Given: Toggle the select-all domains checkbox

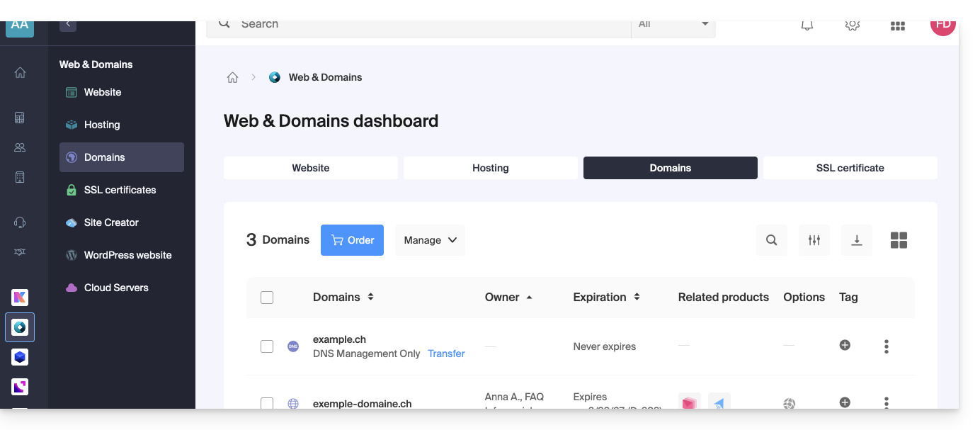Looking at the screenshot, I should coord(267,298).
